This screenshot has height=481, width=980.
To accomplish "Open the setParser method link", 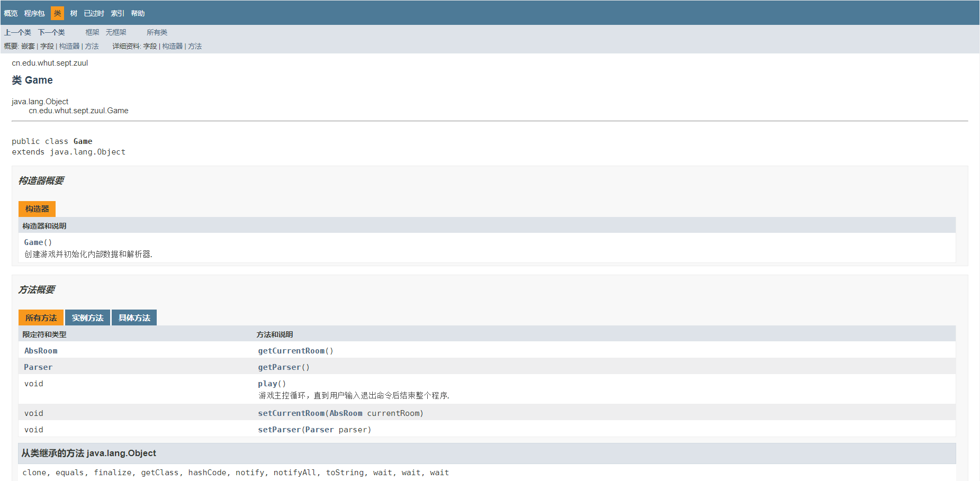I will 279,430.
